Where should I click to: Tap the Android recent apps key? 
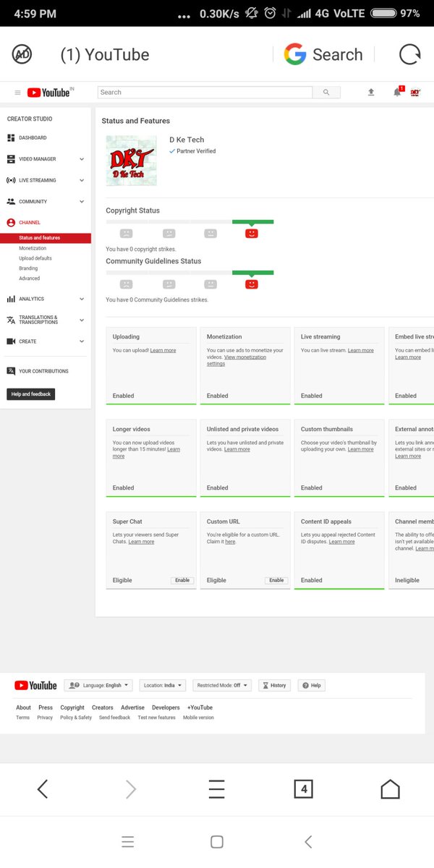pyautogui.click(x=128, y=842)
